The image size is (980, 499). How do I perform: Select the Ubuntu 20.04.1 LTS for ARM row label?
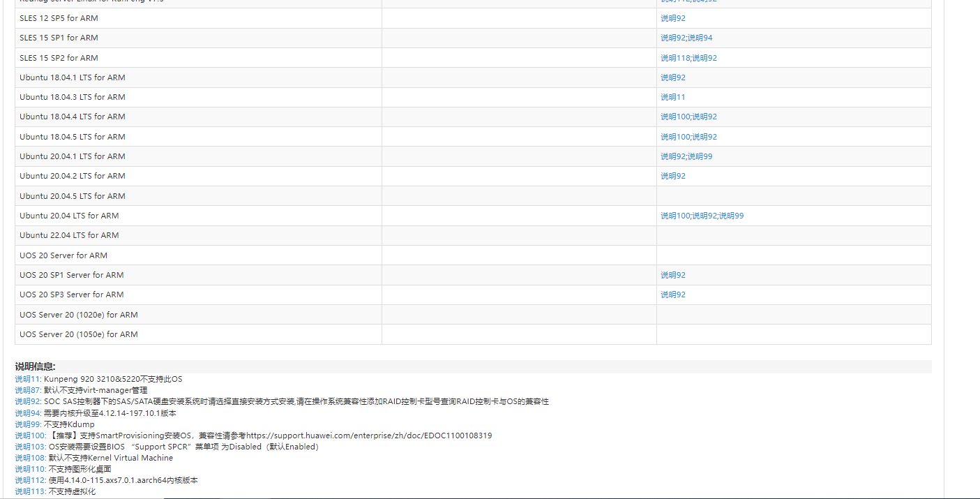(x=73, y=156)
